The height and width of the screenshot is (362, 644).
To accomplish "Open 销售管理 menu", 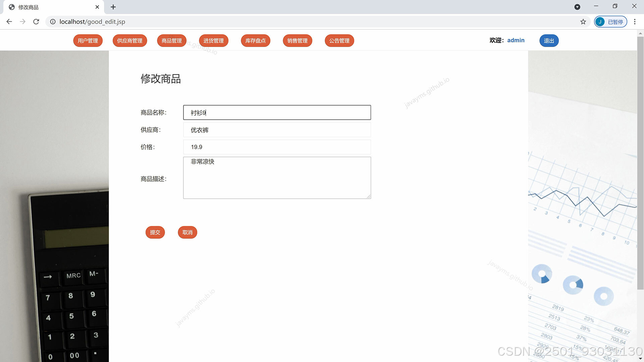I will (298, 41).
